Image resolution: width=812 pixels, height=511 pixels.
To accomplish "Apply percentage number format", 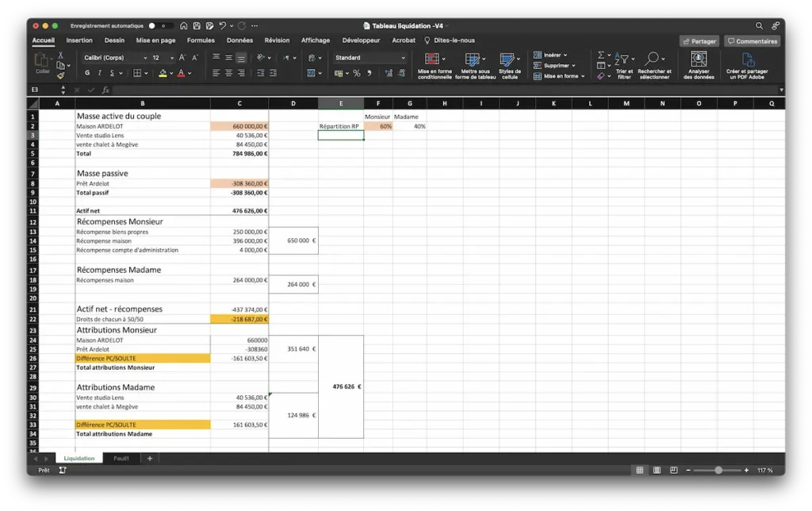I will coord(356,73).
